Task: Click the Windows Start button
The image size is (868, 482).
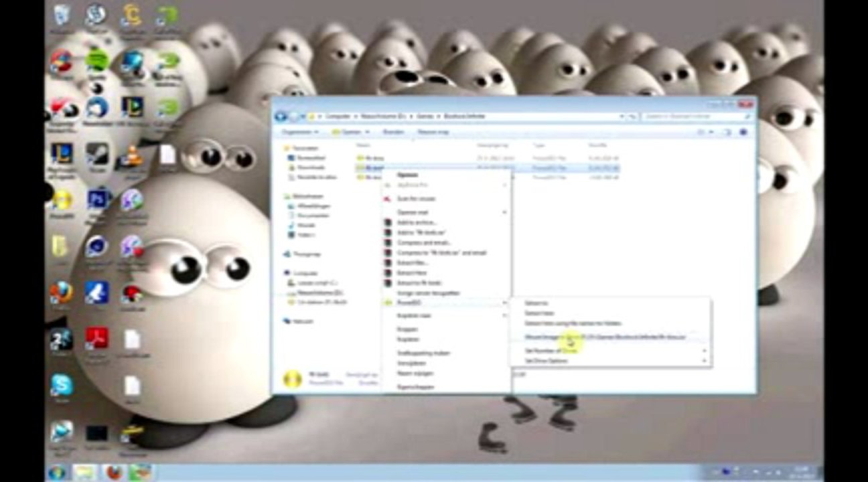Action: tap(58, 473)
